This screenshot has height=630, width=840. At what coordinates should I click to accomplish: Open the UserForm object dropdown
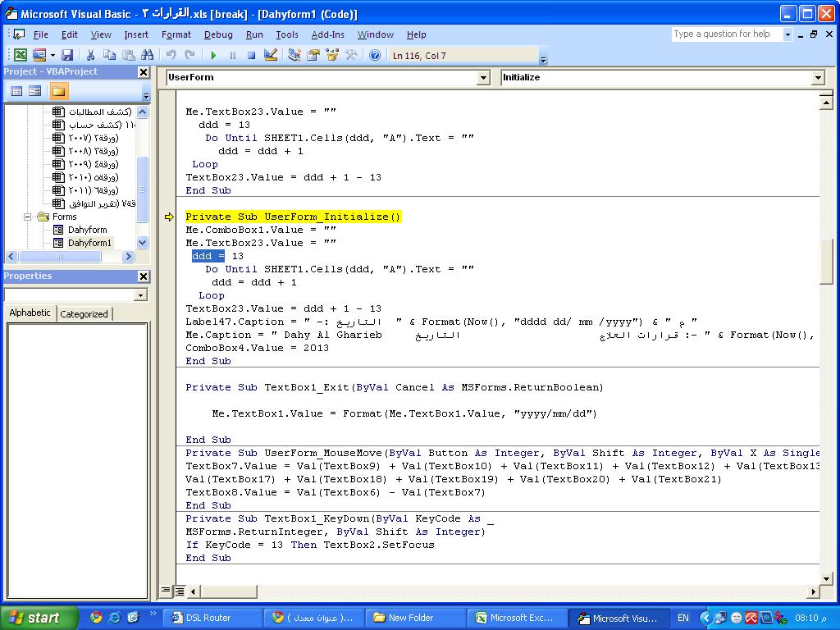[483, 78]
